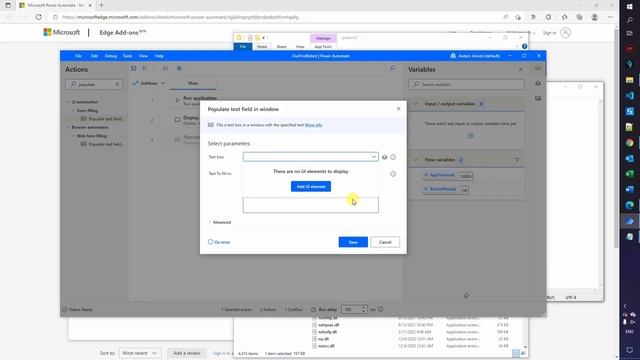The image size is (640, 360).
Task: Open the Home tab in File Explorer window
Action: 262,47
